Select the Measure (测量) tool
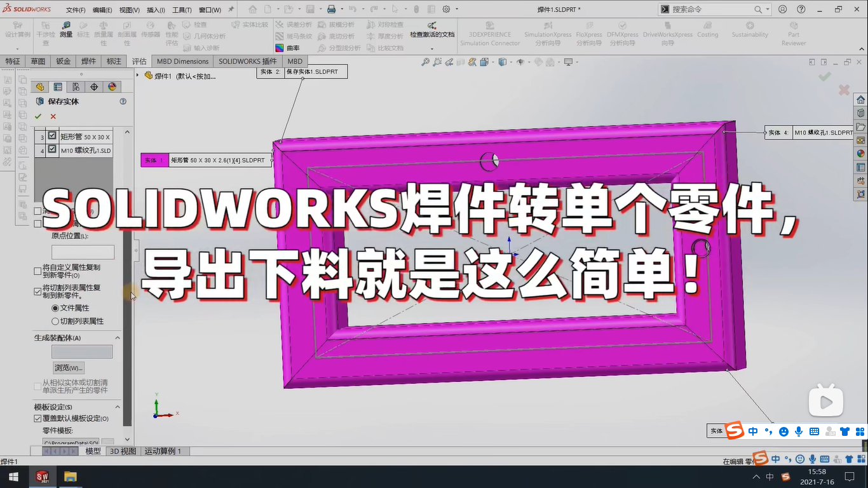The image size is (868, 488). click(65, 30)
